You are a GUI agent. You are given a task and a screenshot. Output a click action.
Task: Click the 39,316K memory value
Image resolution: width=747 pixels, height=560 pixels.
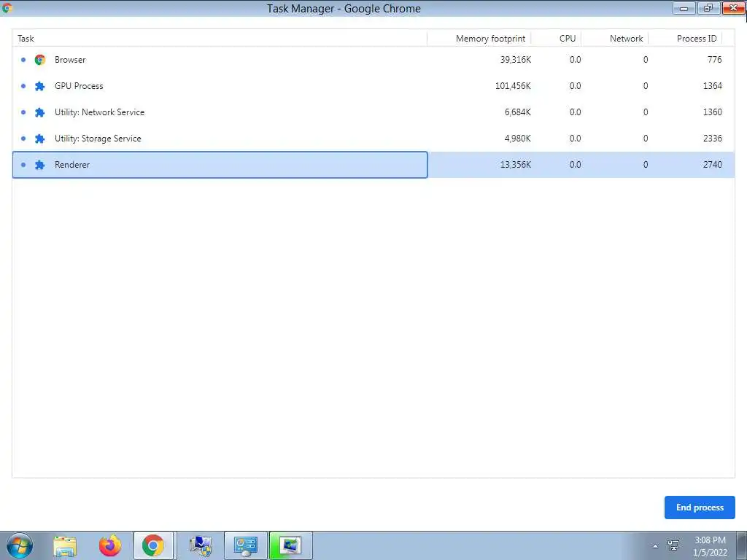[516, 60]
